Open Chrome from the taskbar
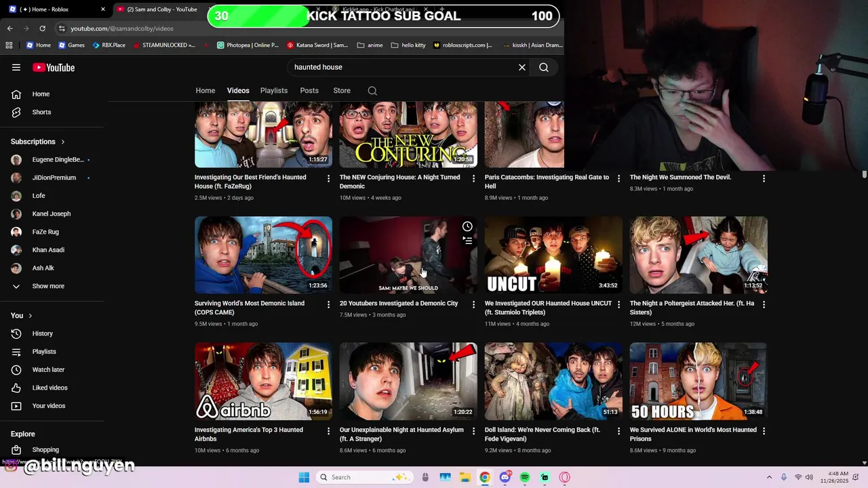 pos(485,477)
